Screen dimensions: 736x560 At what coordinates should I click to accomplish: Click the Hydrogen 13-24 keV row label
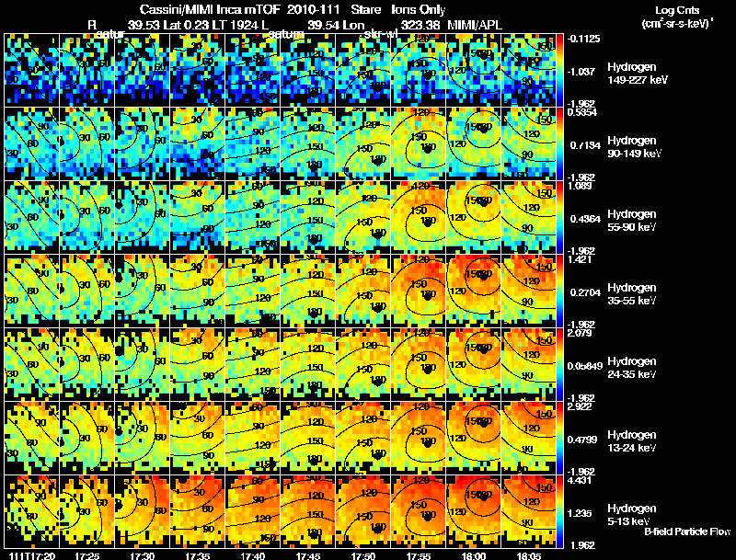pyautogui.click(x=632, y=441)
